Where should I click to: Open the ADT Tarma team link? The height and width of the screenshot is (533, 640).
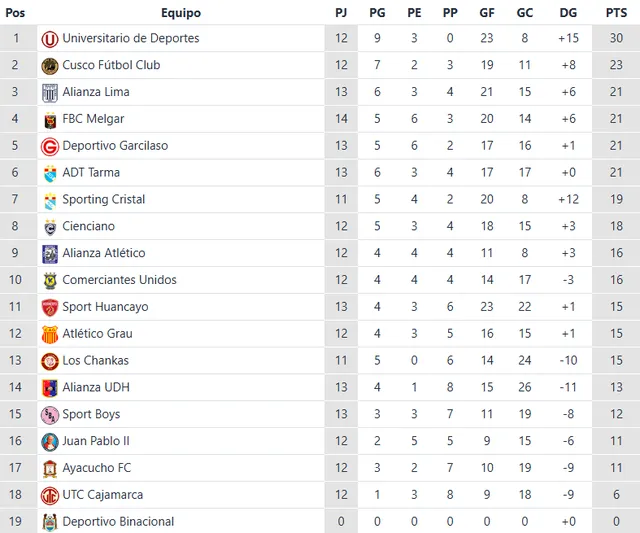[x=91, y=173]
